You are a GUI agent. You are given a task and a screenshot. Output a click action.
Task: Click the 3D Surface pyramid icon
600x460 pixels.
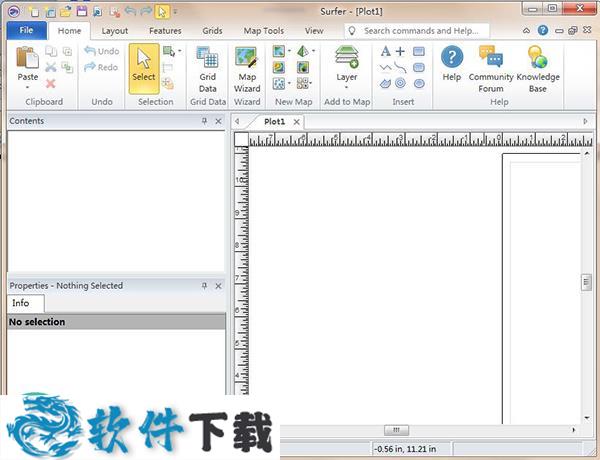click(x=303, y=51)
